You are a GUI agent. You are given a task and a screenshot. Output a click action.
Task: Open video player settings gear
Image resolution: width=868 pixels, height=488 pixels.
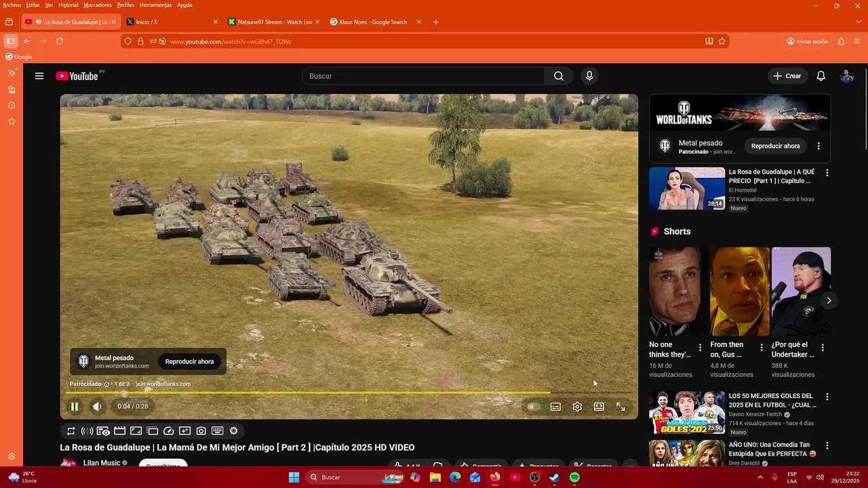(x=577, y=407)
